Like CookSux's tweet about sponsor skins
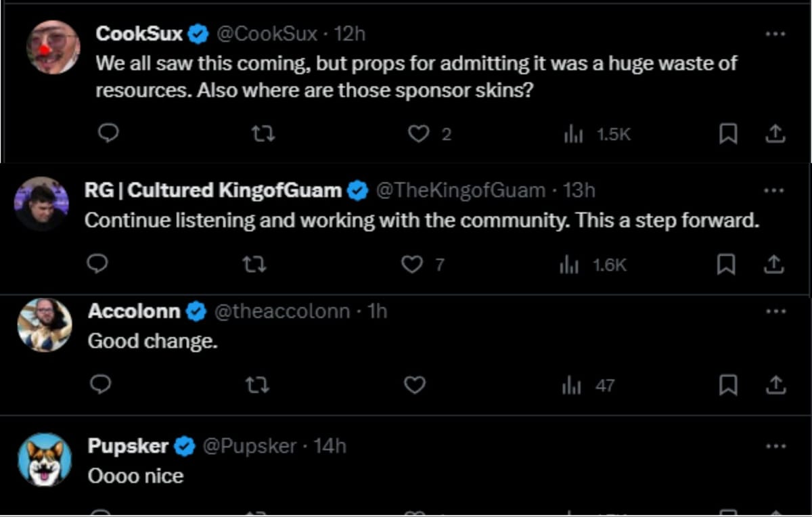Image resolution: width=812 pixels, height=517 pixels. 419,134
